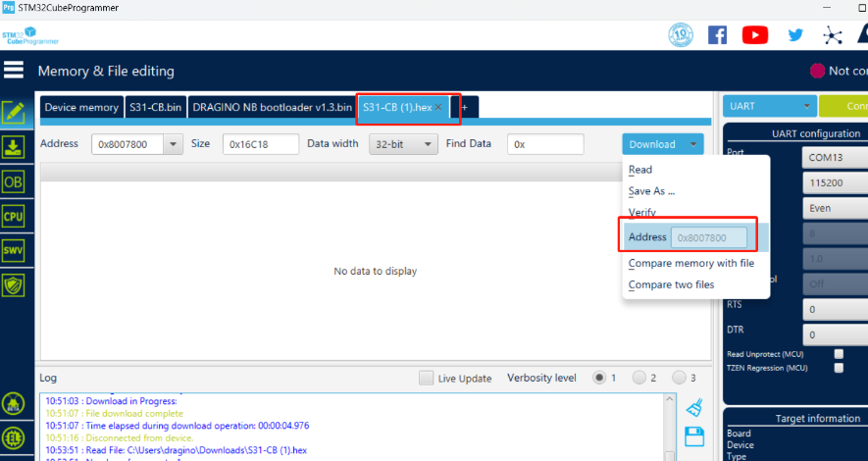Choose Save As ... menu entry

pyautogui.click(x=651, y=191)
